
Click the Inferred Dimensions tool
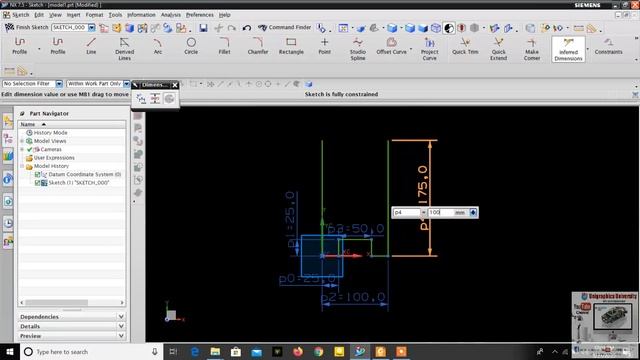(x=568, y=49)
